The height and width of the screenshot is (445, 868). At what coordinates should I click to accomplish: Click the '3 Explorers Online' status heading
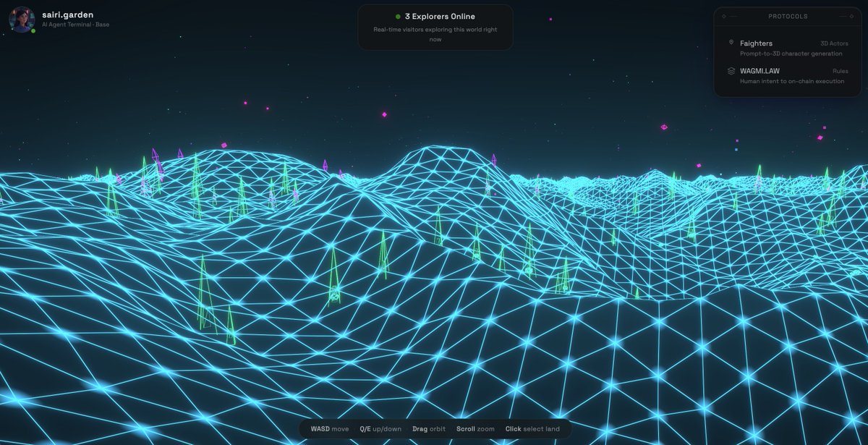[x=440, y=16]
